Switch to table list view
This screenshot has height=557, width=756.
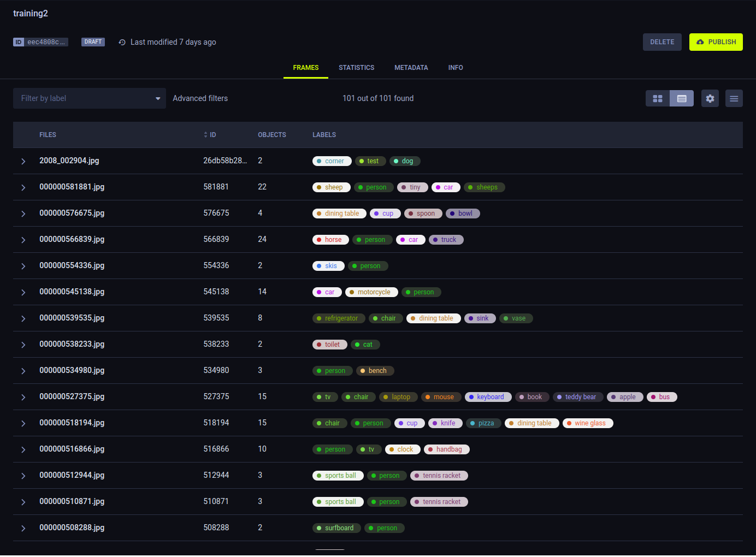tap(682, 98)
